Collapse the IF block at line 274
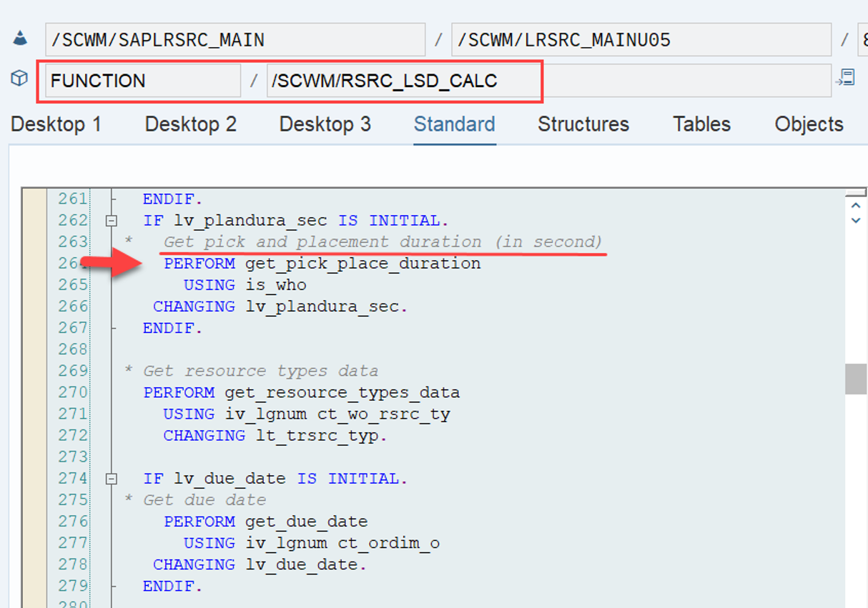 click(111, 479)
